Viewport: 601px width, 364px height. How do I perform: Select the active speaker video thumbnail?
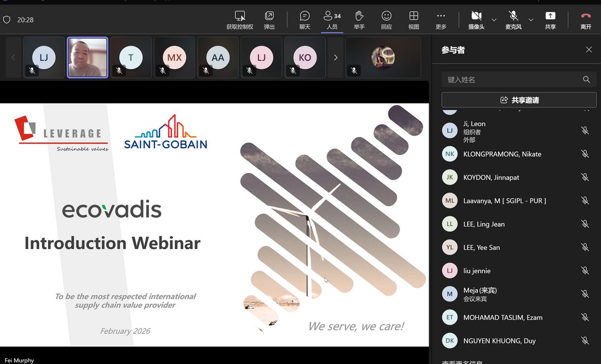[x=87, y=57]
